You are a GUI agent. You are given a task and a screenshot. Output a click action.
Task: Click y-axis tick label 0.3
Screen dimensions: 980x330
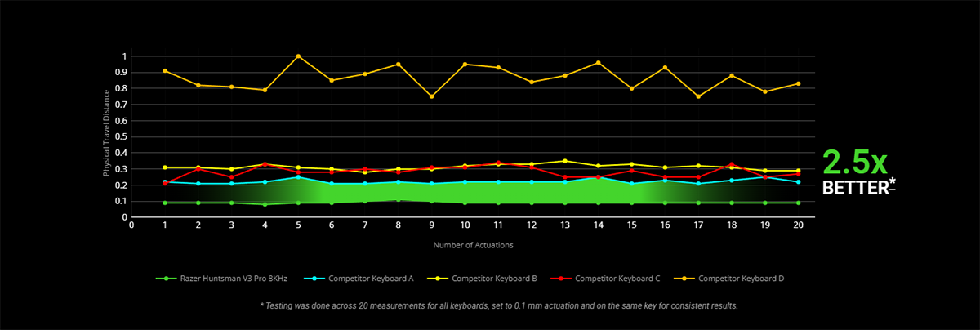[120, 169]
